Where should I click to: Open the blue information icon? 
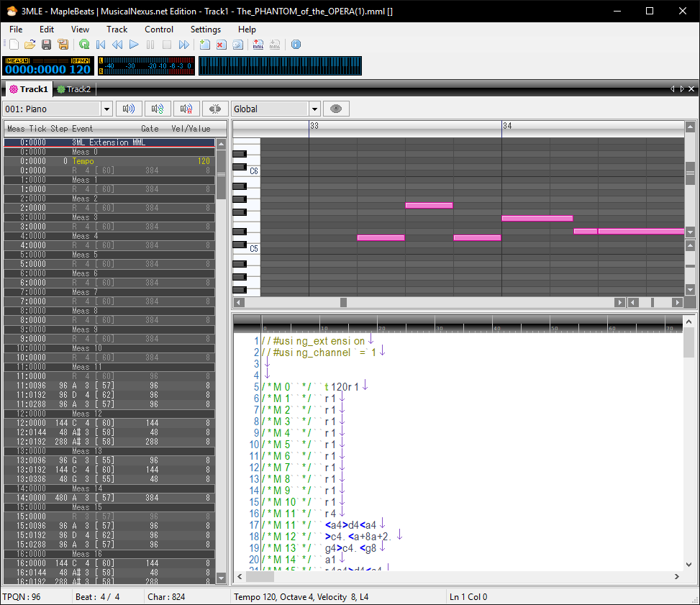(296, 44)
